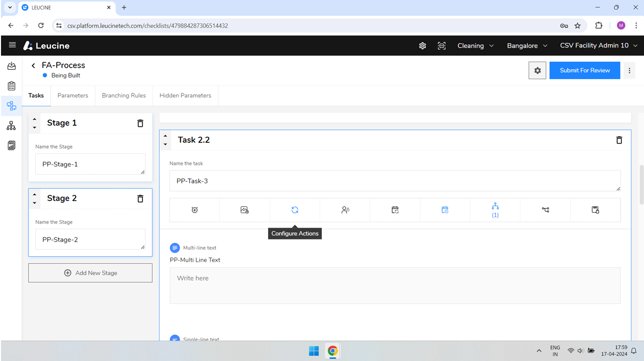Click the Task 2.2 heading
Viewport: 644px width, 361px height.
(194, 140)
